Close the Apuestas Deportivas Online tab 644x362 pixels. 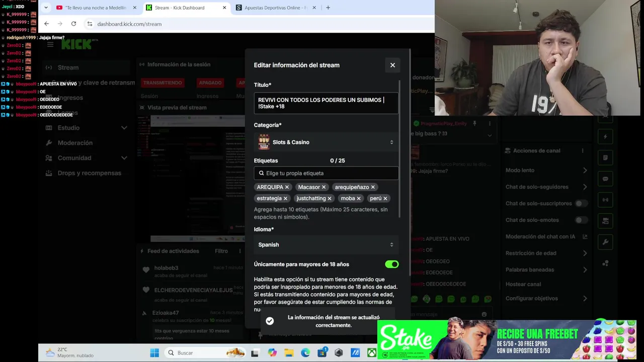(314, 8)
